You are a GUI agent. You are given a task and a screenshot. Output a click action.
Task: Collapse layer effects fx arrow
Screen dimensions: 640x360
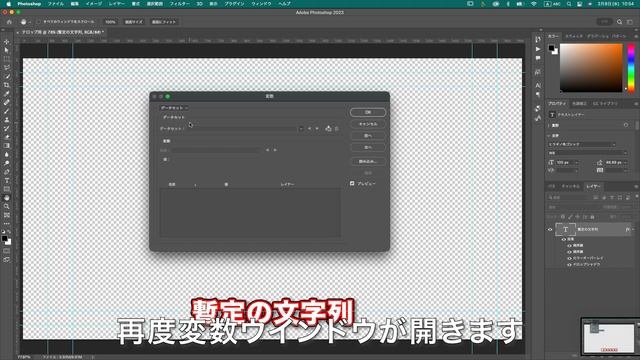(x=633, y=229)
